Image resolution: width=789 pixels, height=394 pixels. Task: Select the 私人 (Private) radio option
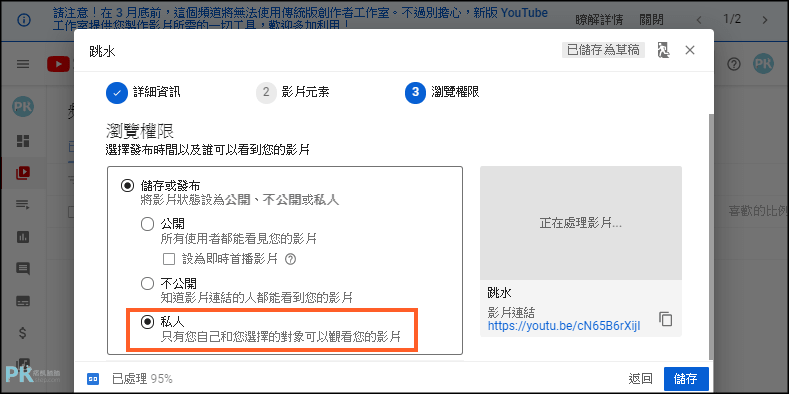pos(147,322)
